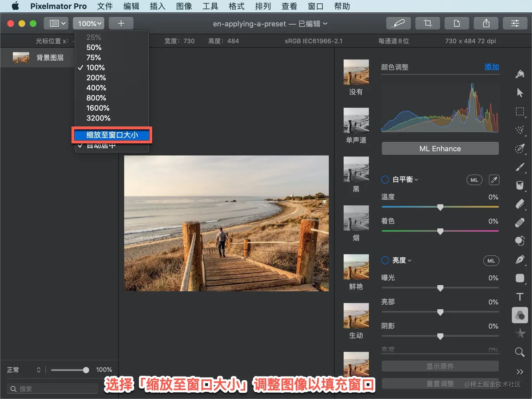Apply the 单声道 preset thumbnail
The width and height of the screenshot is (532, 399).
(x=356, y=120)
